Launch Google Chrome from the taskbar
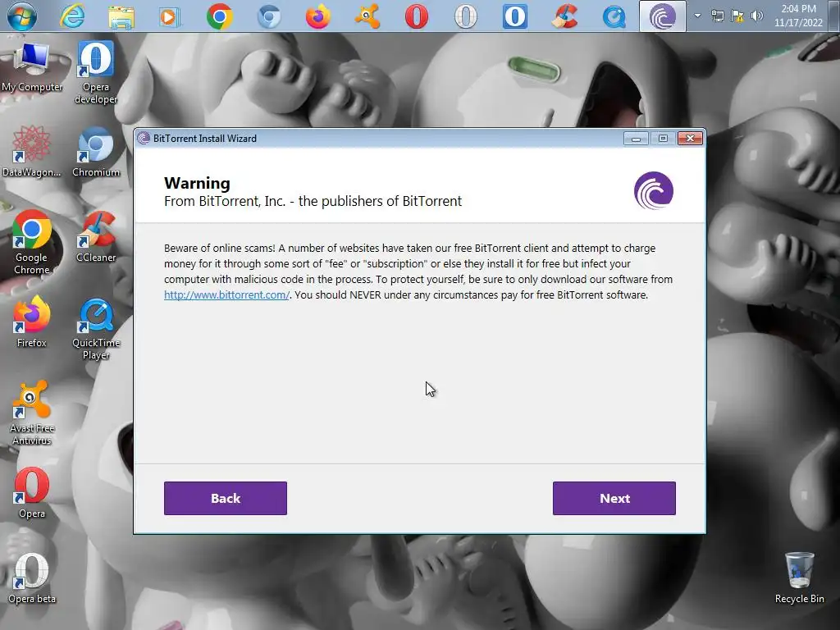The height and width of the screenshot is (630, 840). 220,16
